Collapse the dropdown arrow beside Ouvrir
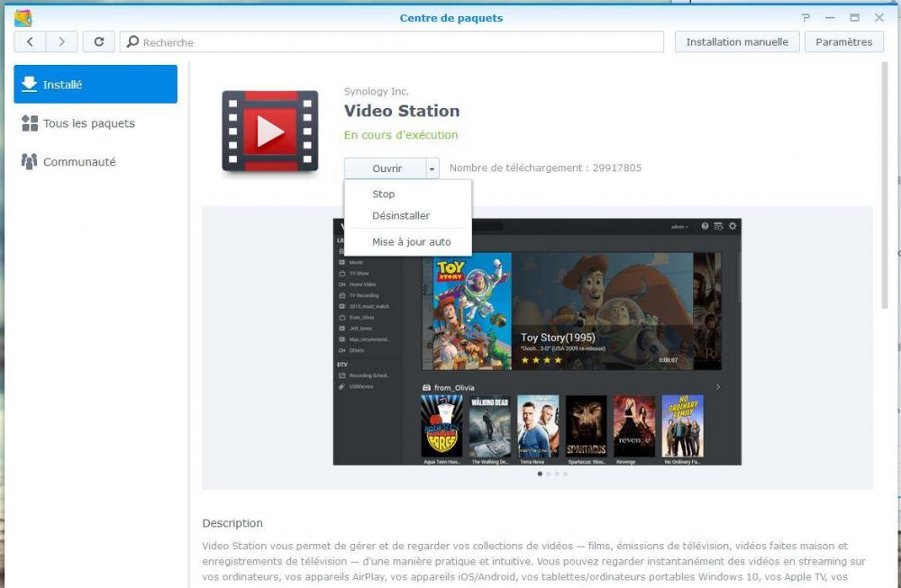 click(x=432, y=168)
